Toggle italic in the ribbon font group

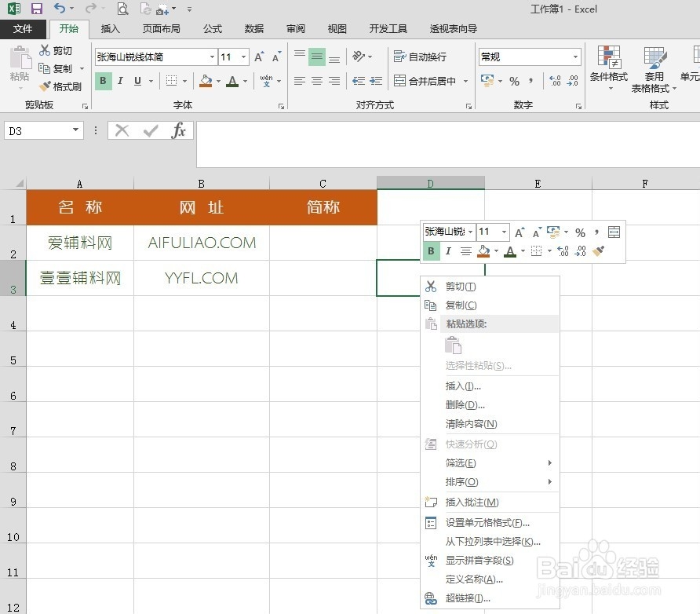[x=120, y=81]
